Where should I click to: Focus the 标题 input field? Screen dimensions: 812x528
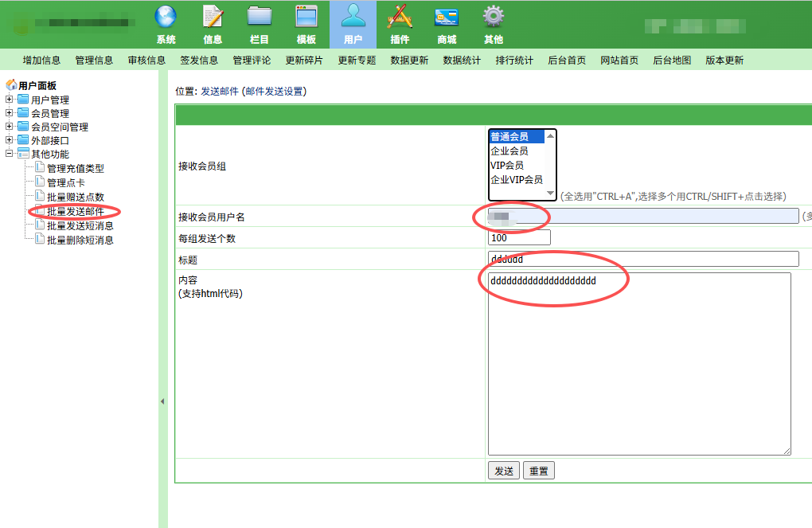pos(644,259)
